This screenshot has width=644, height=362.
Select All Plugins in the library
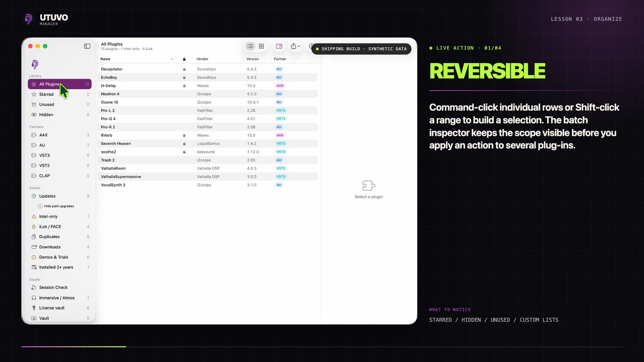pyautogui.click(x=60, y=84)
